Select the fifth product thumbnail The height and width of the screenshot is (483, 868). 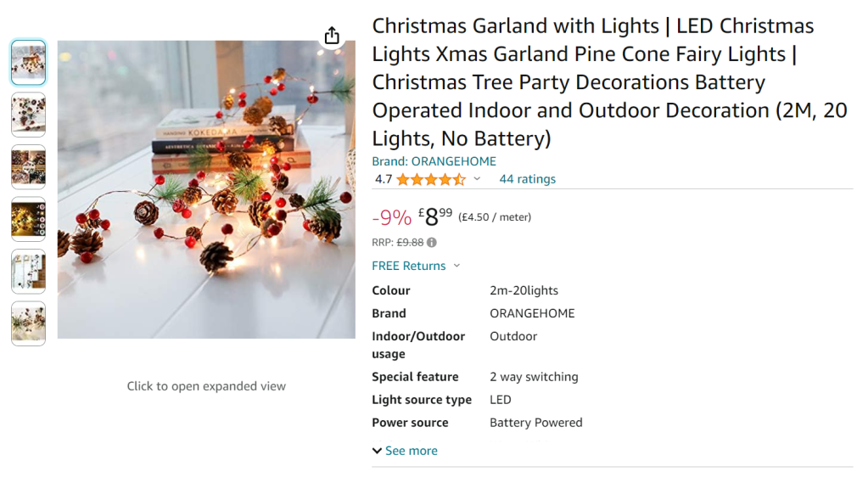point(29,271)
